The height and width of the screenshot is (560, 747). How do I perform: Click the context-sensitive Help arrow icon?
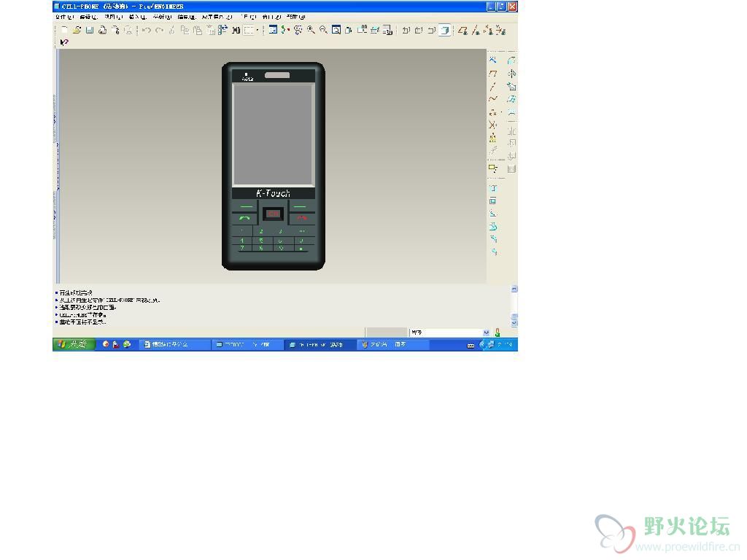[64, 42]
